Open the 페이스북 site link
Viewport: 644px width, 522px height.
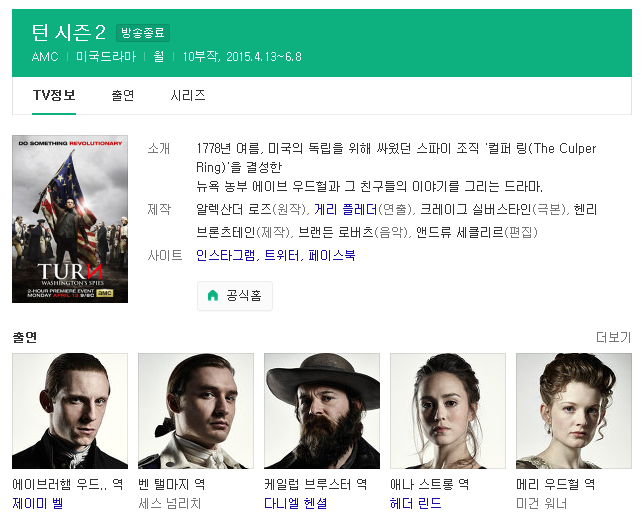[x=332, y=255]
